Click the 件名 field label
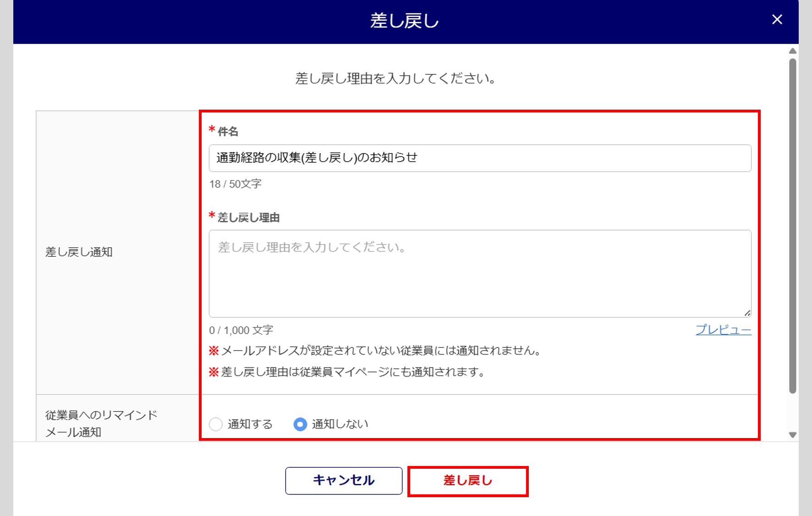This screenshot has height=516, width=812. [228, 132]
